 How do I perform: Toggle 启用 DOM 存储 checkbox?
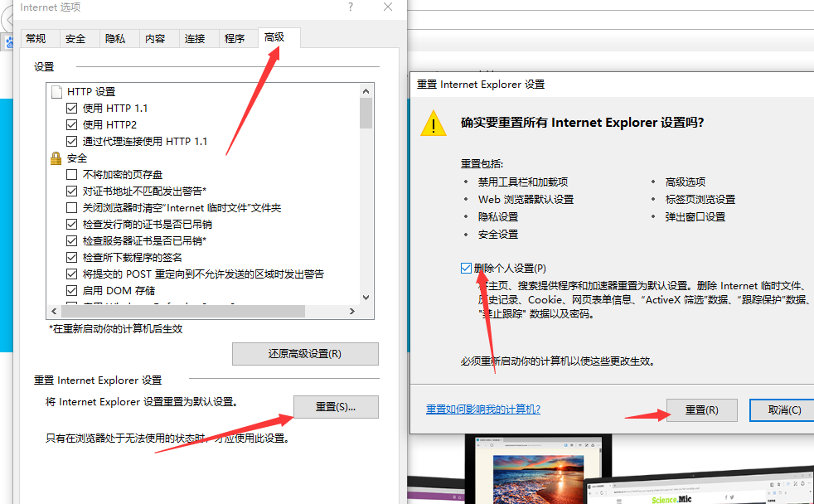click(x=71, y=291)
